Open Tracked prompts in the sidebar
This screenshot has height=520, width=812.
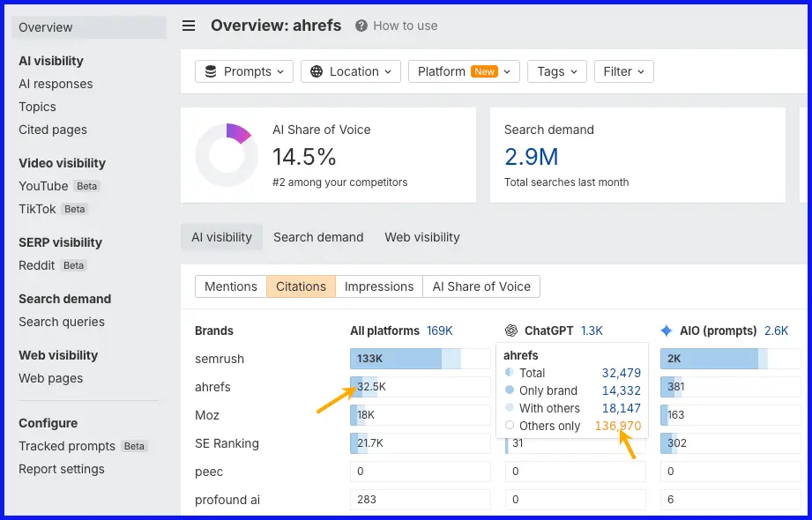pyautogui.click(x=67, y=446)
